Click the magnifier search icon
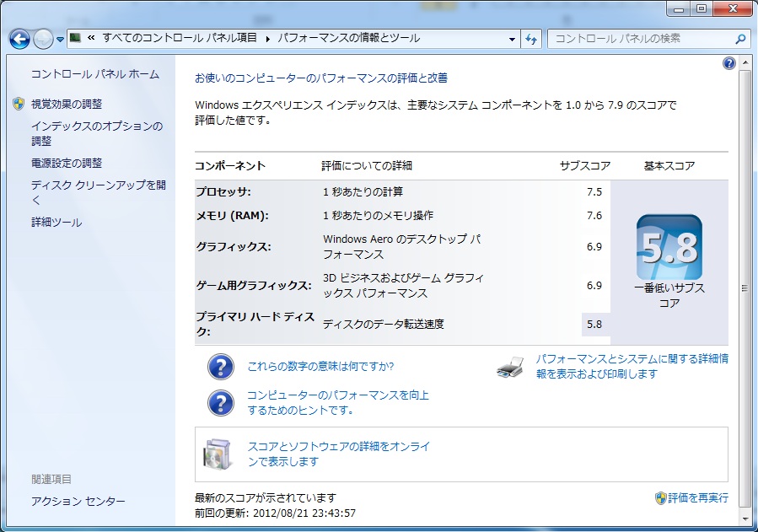 [740, 39]
